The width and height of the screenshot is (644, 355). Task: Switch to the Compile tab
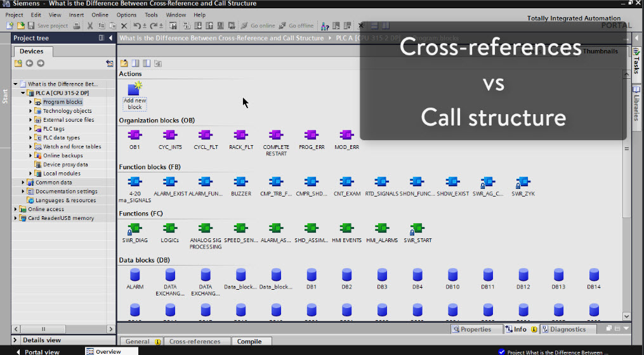tap(249, 342)
